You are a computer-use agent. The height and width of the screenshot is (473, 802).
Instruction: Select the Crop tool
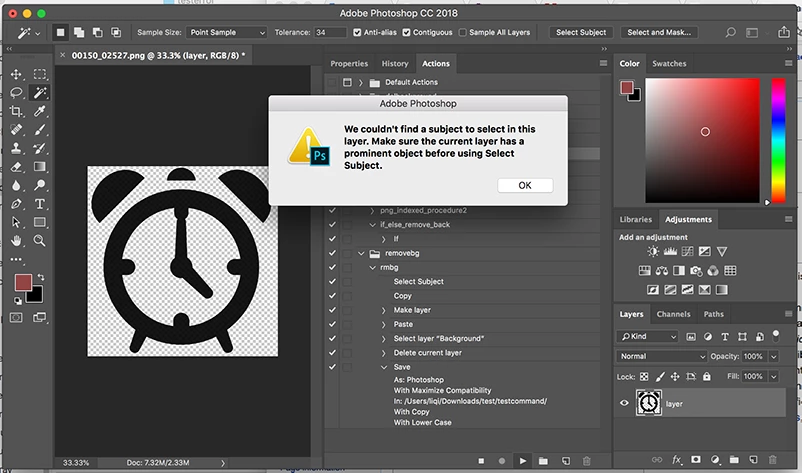pos(16,111)
